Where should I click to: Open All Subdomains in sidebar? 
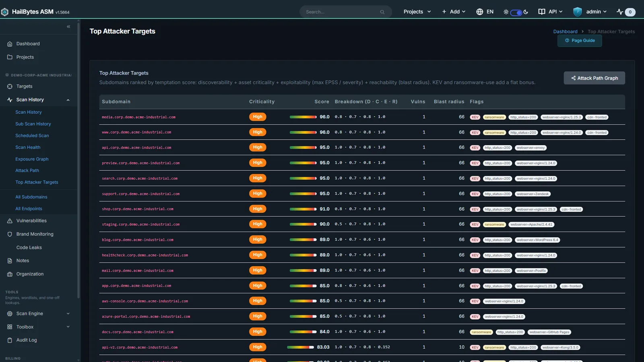click(31, 197)
